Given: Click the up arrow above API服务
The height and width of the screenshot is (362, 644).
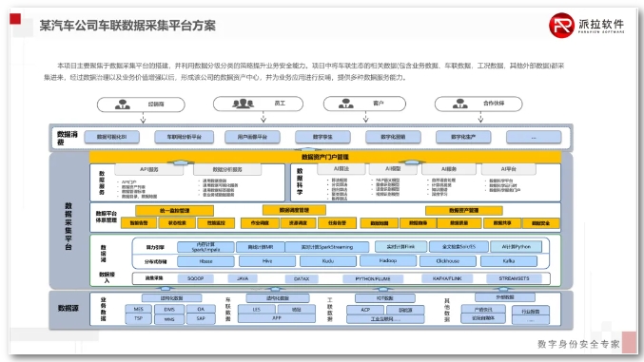Looking at the screenshot, I should click(x=181, y=162).
